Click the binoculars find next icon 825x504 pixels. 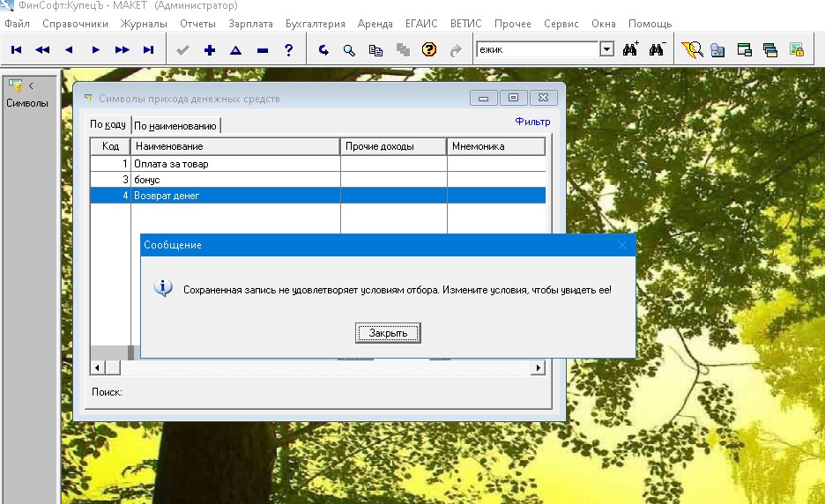coord(630,50)
